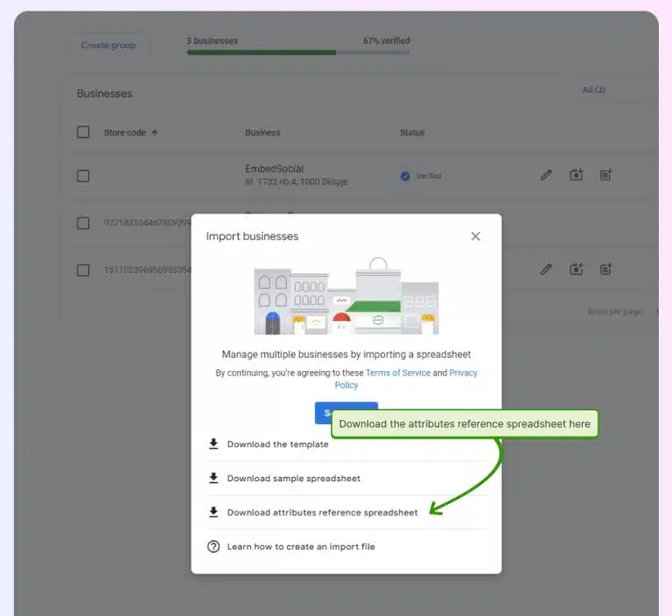
Task: Click the pencil edit icon in the 1511 store row
Action: click(x=546, y=269)
